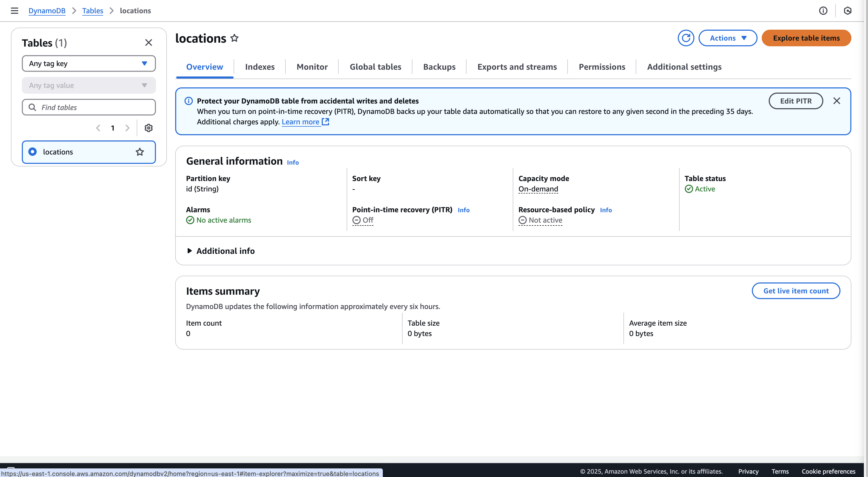868x477 pixels.
Task: Click the info icon in PITR banner
Action: pyautogui.click(x=189, y=101)
